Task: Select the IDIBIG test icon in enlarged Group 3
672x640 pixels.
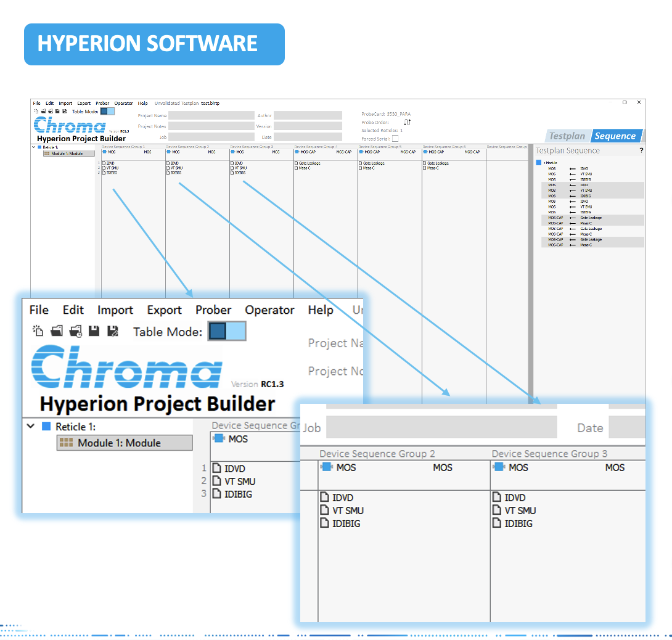Action: (497, 523)
